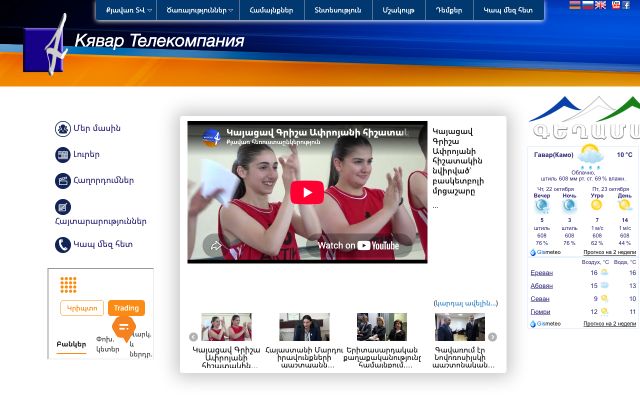
Task: Click the phone icon beside Կապ մեզ հետ
Action: (x=63, y=245)
